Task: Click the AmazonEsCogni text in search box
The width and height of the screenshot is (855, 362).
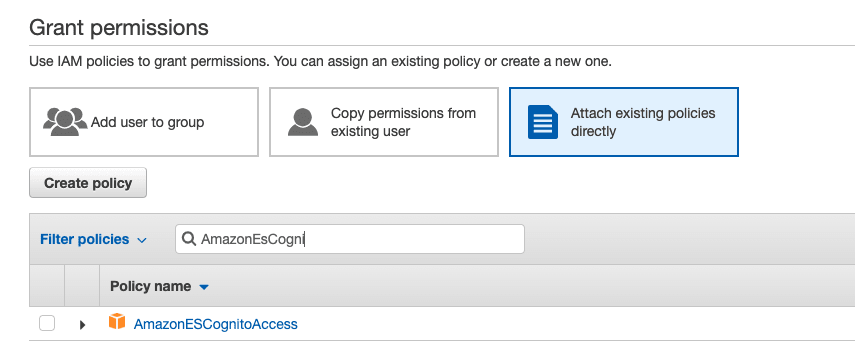Action: pyautogui.click(x=252, y=239)
